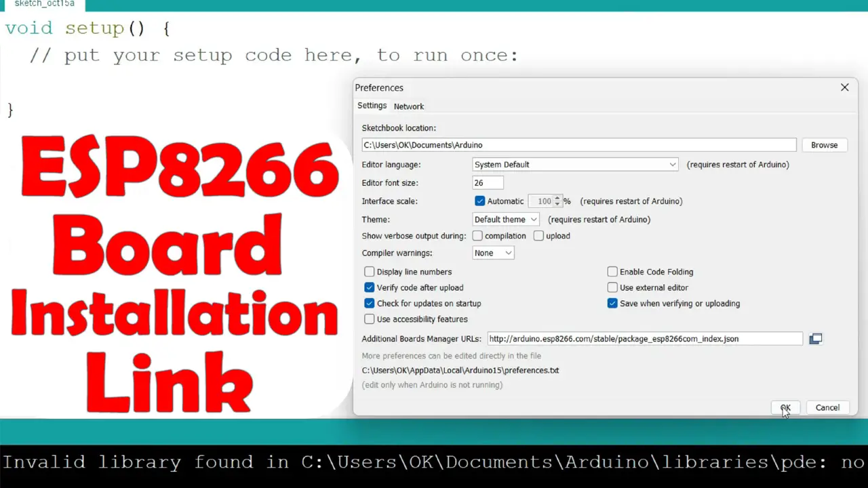Open the Editor language dropdown
This screenshot has width=868, height=488.
575,165
